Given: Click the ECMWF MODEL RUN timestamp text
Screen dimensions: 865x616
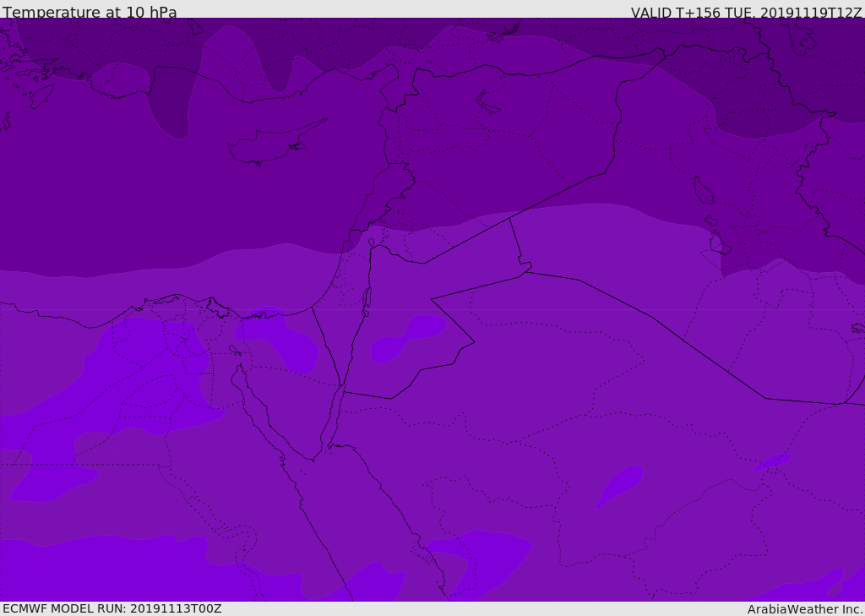Looking at the screenshot, I should [112, 608].
